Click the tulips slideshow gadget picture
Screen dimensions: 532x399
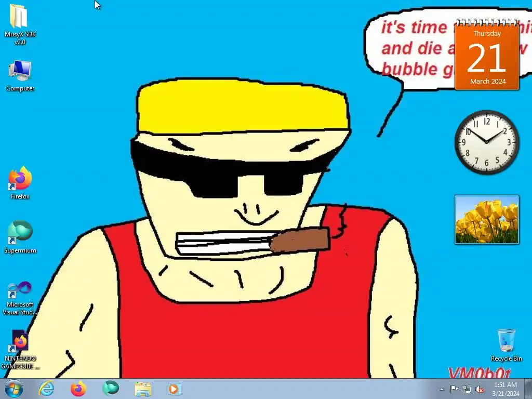point(486,220)
